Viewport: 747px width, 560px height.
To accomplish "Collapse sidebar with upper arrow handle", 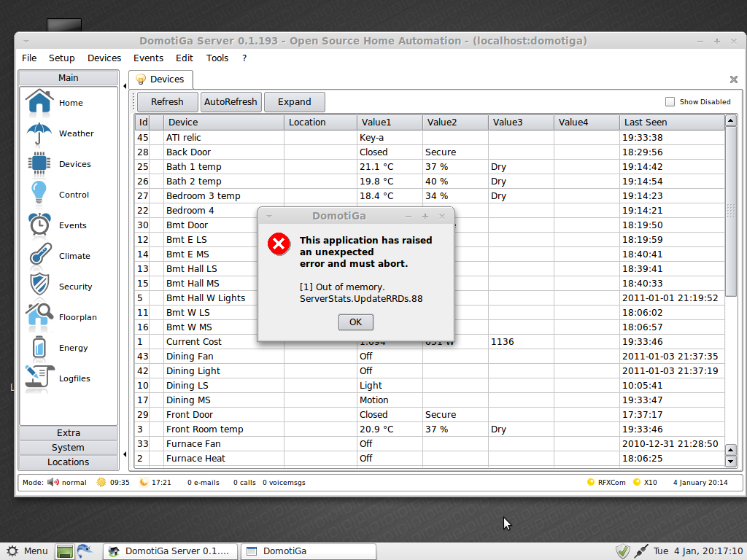I will click(x=125, y=86).
